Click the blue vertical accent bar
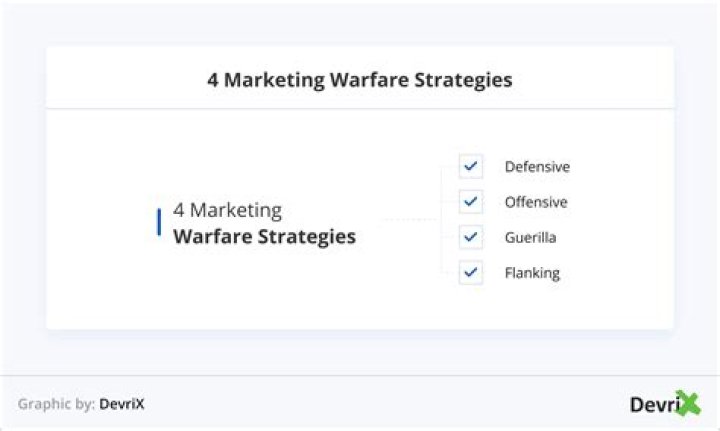Screen dimensions: 720x431 click(x=159, y=222)
